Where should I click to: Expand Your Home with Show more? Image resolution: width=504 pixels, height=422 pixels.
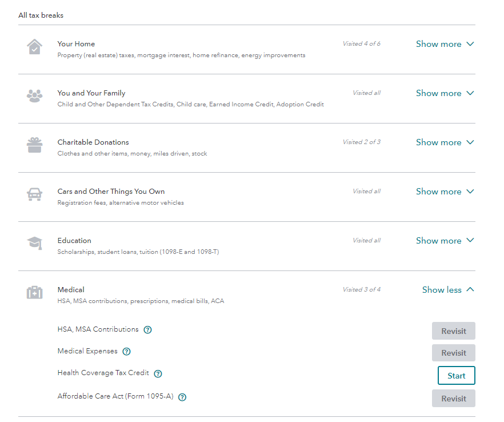pyautogui.click(x=445, y=44)
